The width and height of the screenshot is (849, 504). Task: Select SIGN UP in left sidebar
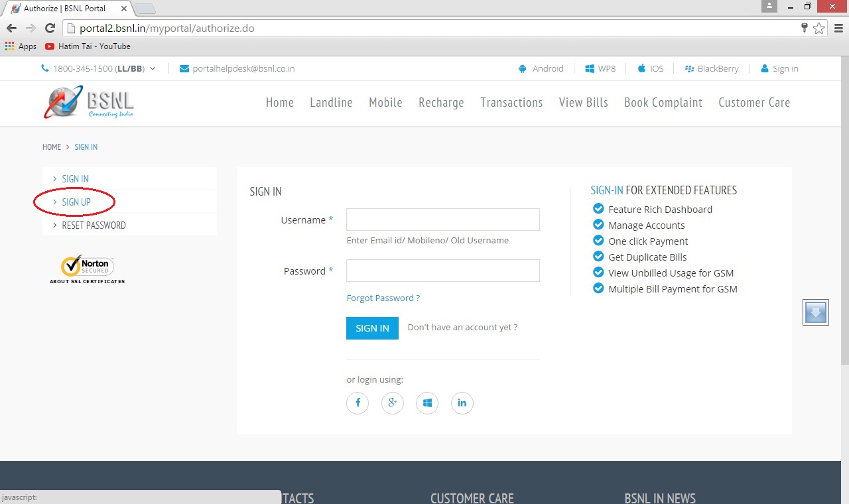coord(129,202)
